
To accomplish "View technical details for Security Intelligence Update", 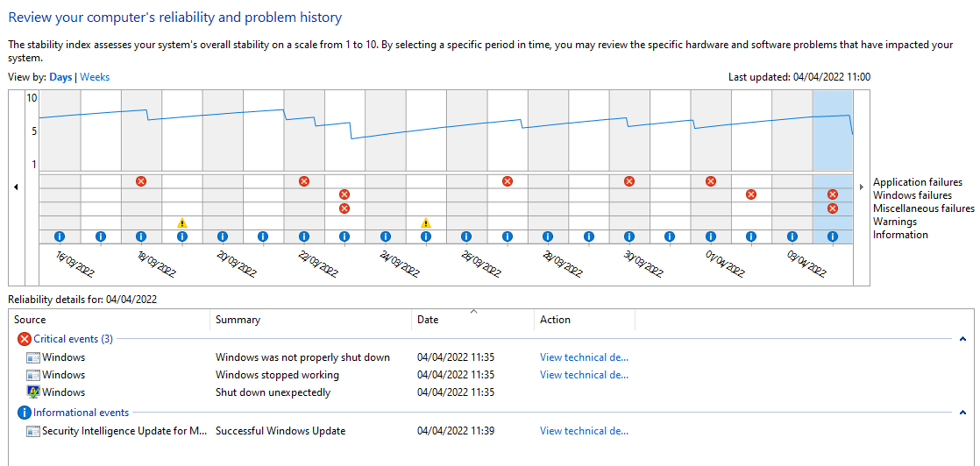I will pos(584,431).
